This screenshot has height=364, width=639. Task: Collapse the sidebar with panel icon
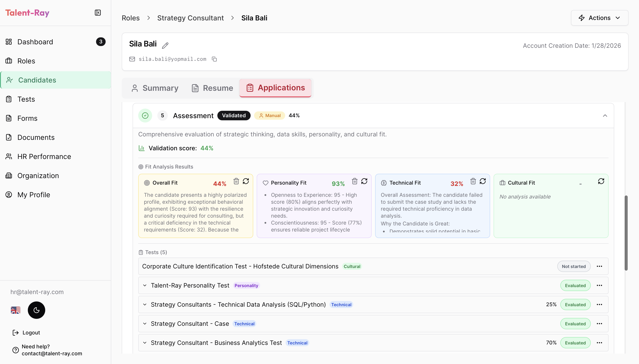click(x=98, y=13)
